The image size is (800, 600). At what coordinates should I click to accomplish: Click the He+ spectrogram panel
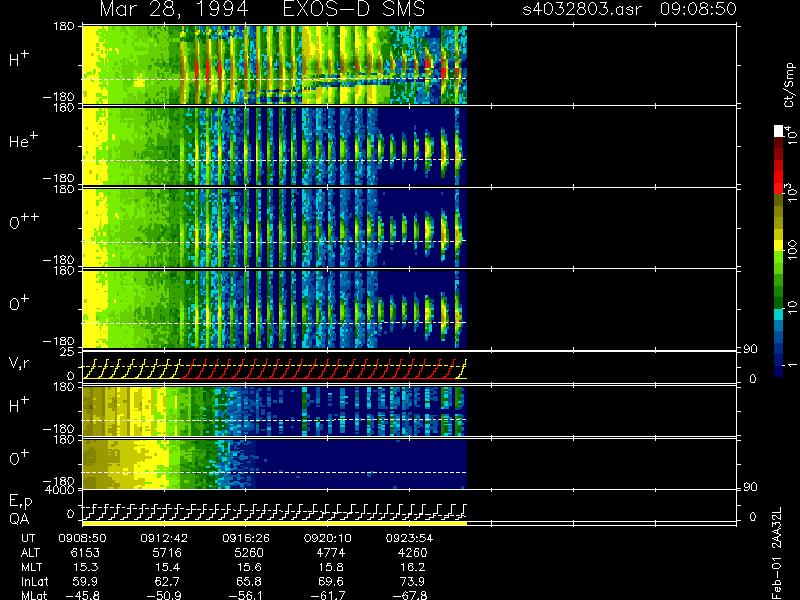(x=274, y=146)
